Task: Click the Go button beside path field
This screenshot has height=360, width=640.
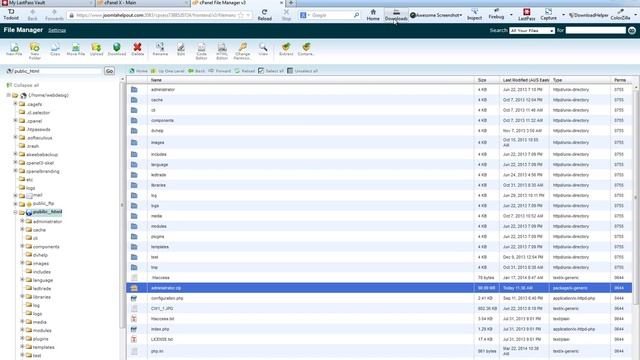Action: click(109, 71)
